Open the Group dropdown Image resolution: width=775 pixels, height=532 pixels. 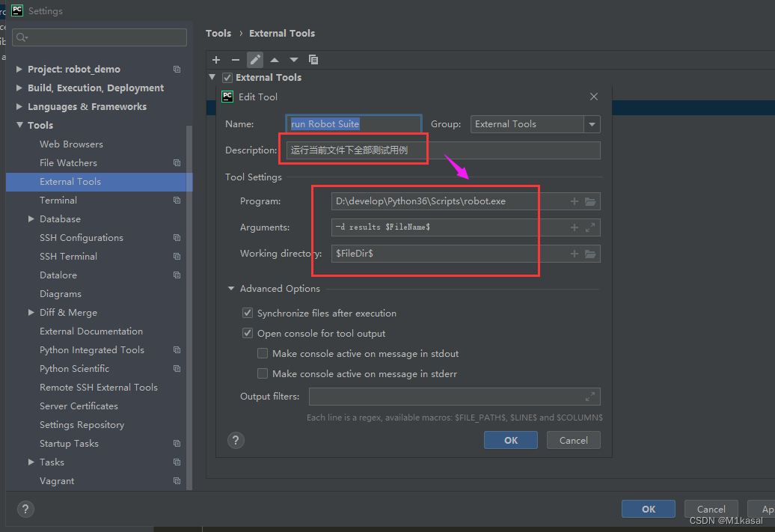tap(592, 124)
